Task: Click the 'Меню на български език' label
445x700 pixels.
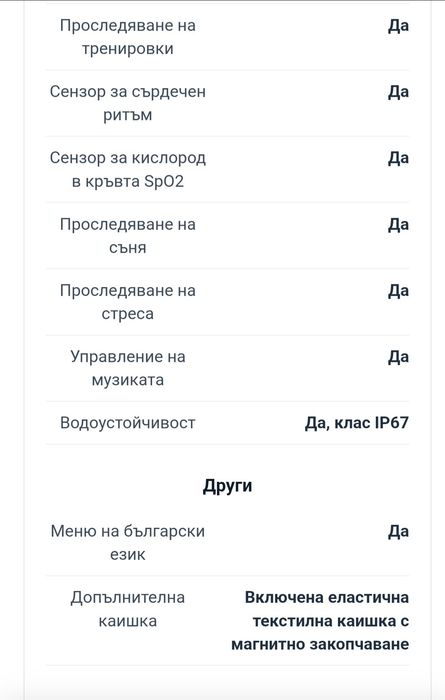Action: tap(128, 542)
